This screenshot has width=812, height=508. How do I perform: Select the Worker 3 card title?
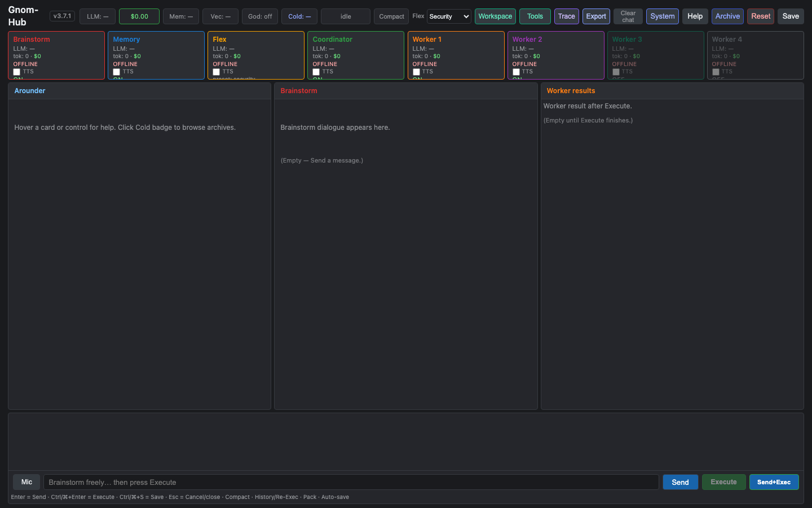[x=626, y=40]
